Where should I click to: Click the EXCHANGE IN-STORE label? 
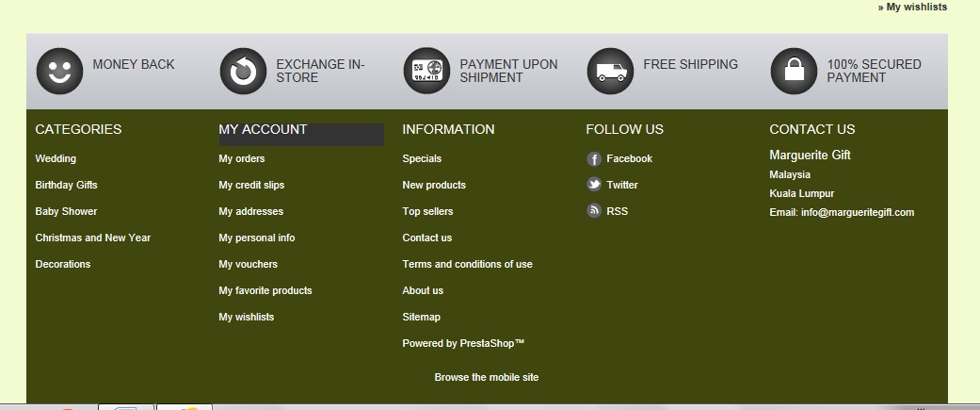coord(321,71)
